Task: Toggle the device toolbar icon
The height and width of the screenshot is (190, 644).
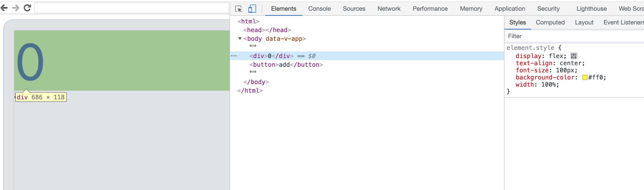Action: [252, 9]
